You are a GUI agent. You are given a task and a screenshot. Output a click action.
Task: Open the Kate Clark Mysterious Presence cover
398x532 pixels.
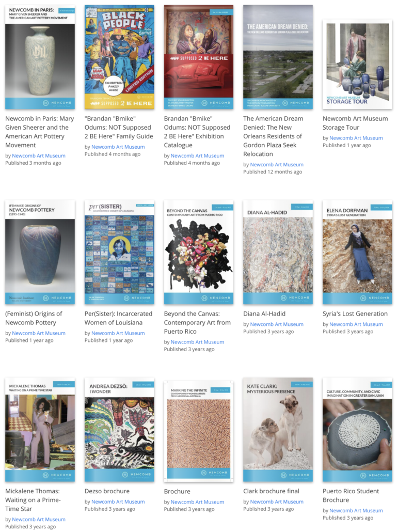[x=278, y=430]
